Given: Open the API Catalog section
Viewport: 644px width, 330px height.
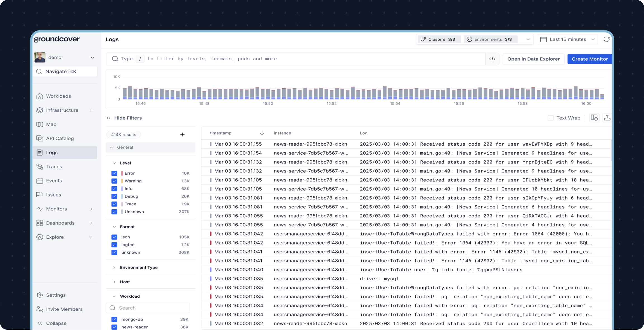Looking at the screenshot, I should pos(59,138).
